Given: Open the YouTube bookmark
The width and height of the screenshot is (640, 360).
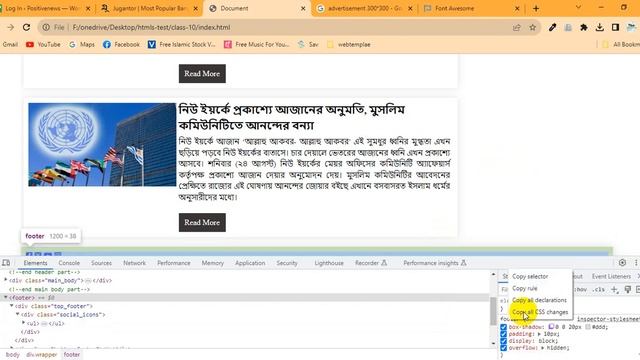Looking at the screenshot, I should [x=43, y=44].
